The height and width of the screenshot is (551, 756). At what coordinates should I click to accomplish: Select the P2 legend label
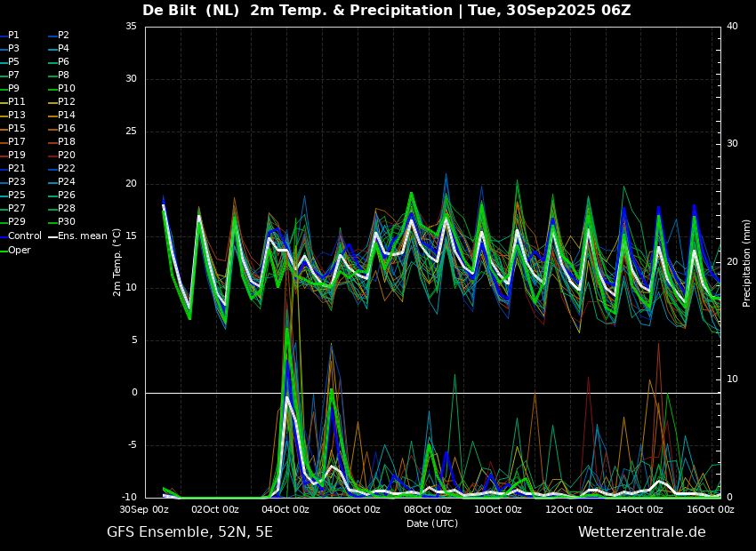[x=60, y=36]
